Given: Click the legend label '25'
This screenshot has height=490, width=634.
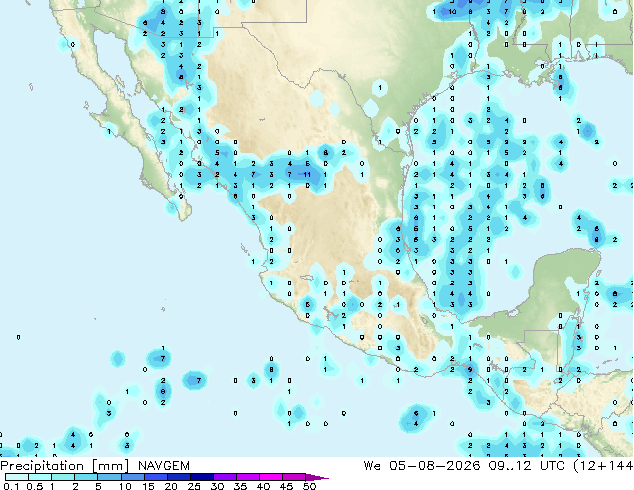Looking at the screenshot, I should click(194, 486).
